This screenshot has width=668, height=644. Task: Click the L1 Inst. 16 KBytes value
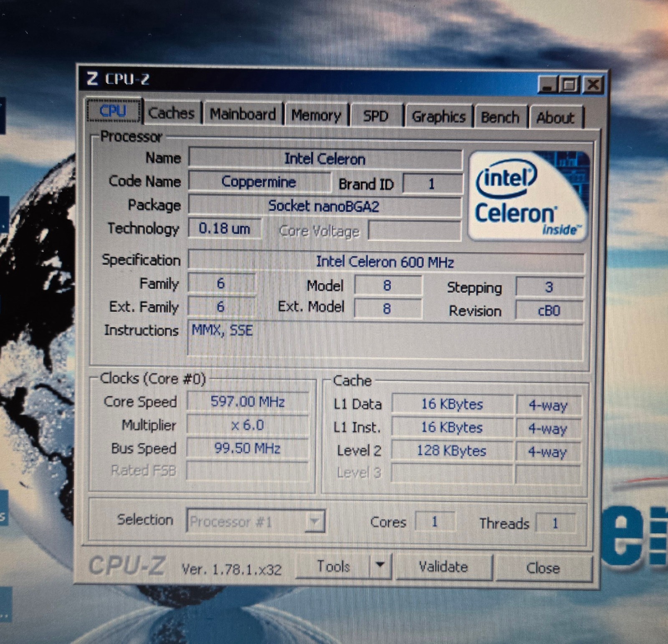(452, 427)
